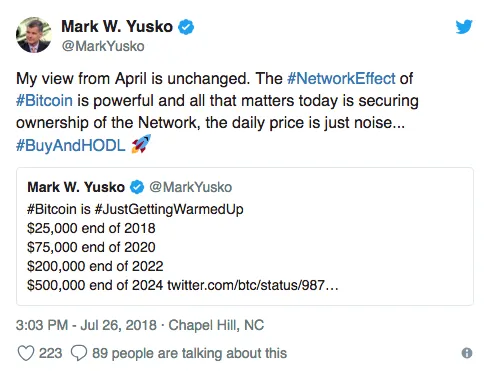Open the speech bubble reply icon
Screen dimensions: 491x371
pyautogui.click(x=79, y=353)
